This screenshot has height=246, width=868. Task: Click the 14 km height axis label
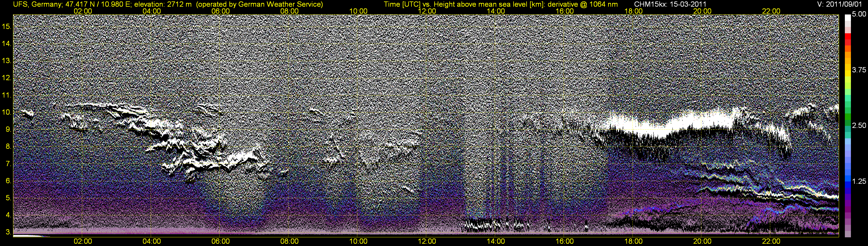[6, 43]
